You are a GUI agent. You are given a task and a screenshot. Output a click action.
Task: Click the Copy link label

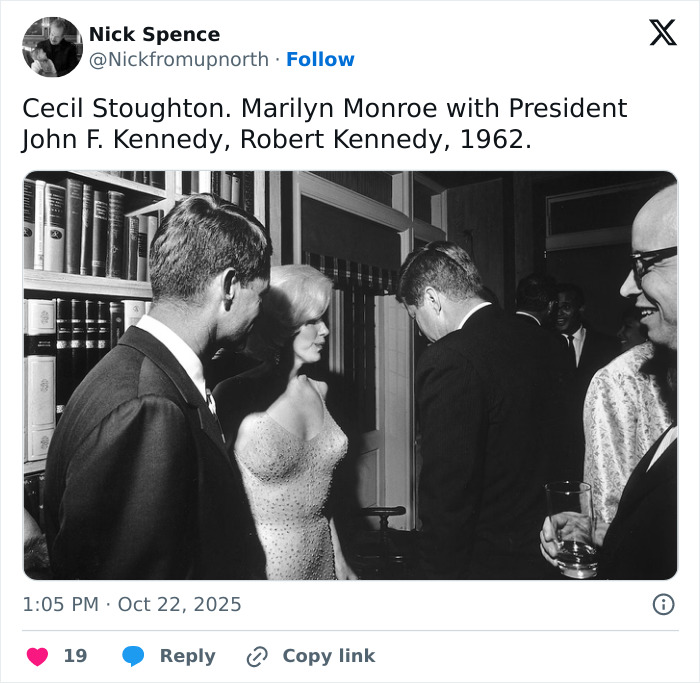click(x=328, y=656)
